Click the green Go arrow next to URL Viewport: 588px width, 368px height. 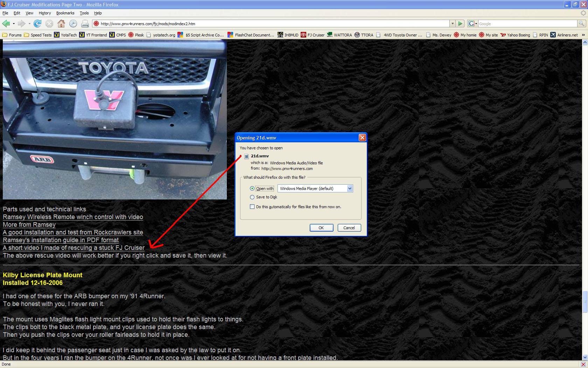461,23
